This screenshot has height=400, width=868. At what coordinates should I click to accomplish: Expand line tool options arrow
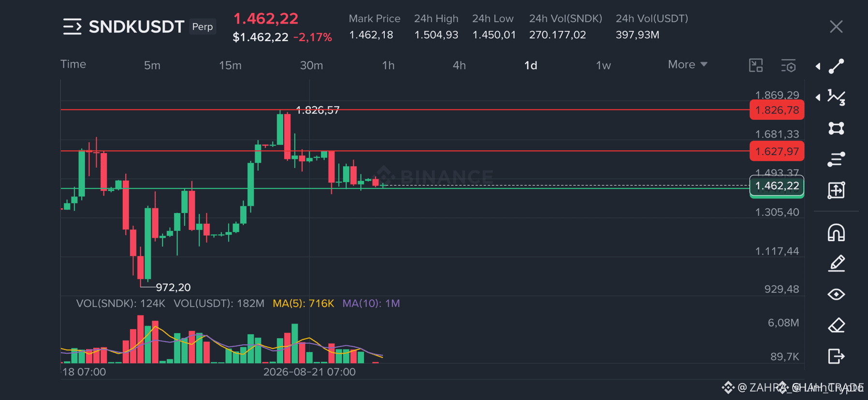pyautogui.click(x=818, y=66)
